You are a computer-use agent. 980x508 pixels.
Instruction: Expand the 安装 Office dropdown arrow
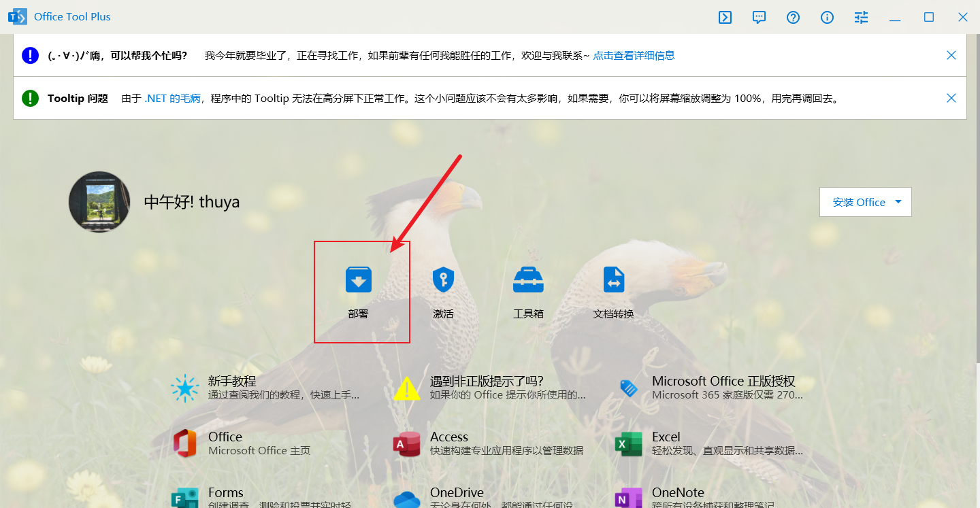[898, 202]
